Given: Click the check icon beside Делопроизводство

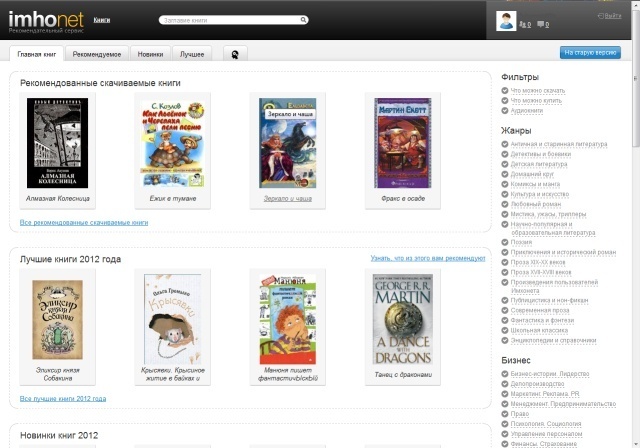Looking at the screenshot, I should coord(505,384).
